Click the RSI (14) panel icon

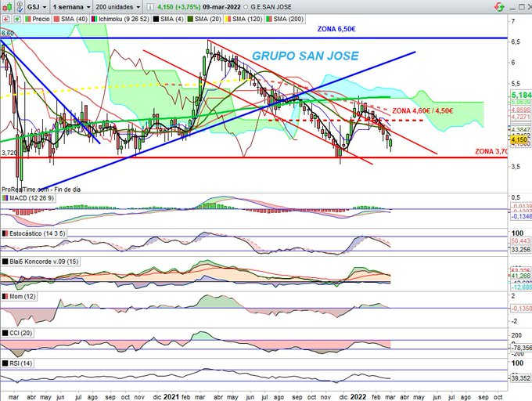(x=5, y=363)
